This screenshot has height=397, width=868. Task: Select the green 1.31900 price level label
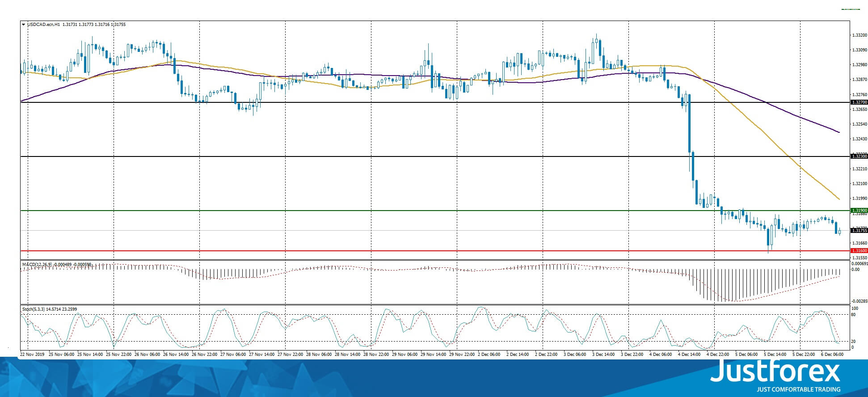[859, 210]
